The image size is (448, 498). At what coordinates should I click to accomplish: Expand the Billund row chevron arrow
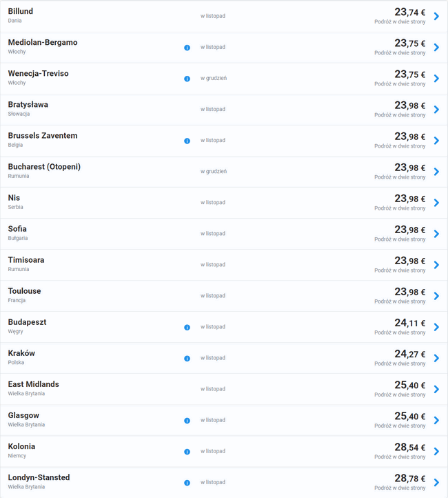click(x=436, y=17)
